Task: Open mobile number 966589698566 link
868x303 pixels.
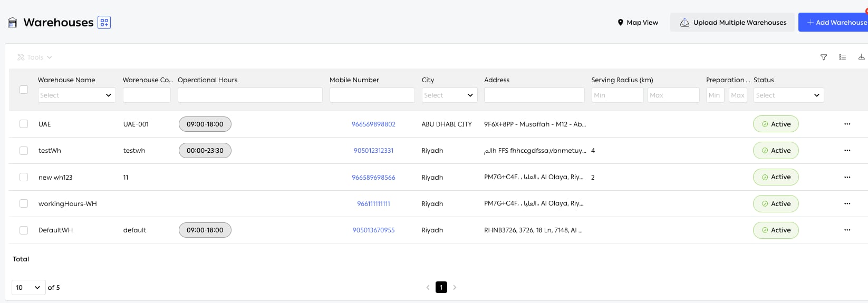Action: point(373,178)
